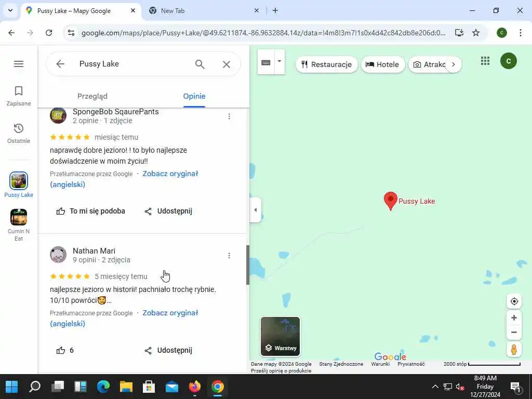Share the Nathan Mari review
The height and width of the screenshot is (399, 532).
[x=168, y=350]
